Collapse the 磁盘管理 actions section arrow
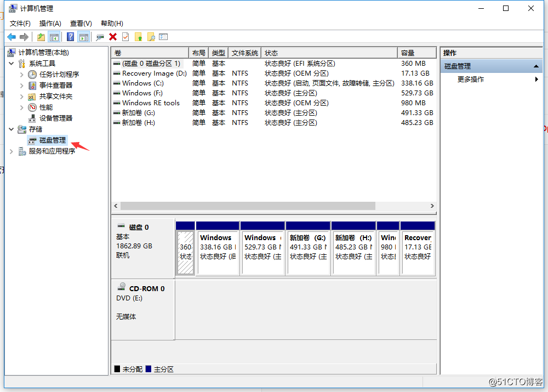548x392 pixels. [x=536, y=66]
